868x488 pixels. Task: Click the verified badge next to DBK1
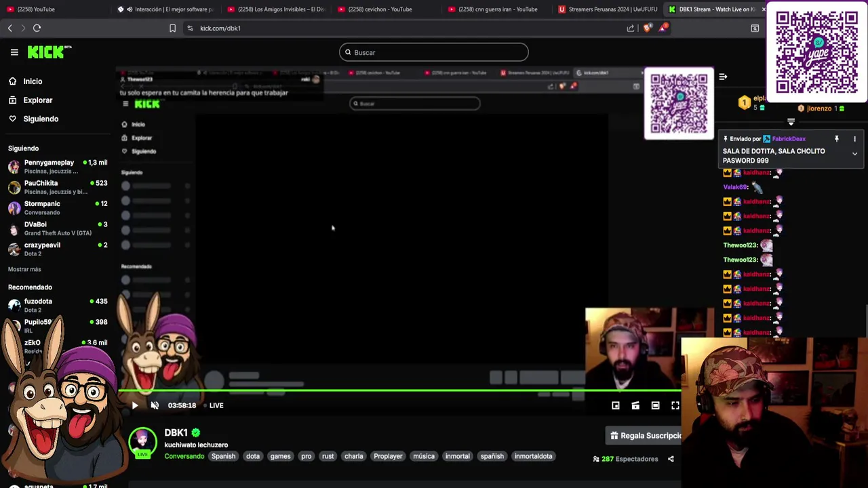click(x=196, y=432)
